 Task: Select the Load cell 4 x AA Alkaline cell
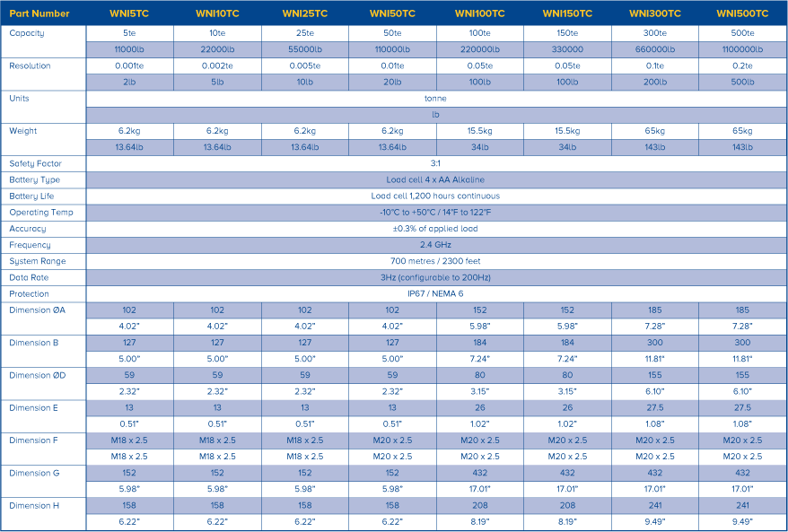click(x=435, y=179)
